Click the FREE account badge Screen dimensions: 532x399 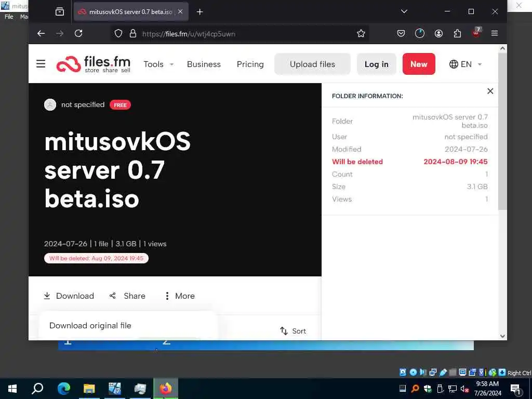pos(120,105)
